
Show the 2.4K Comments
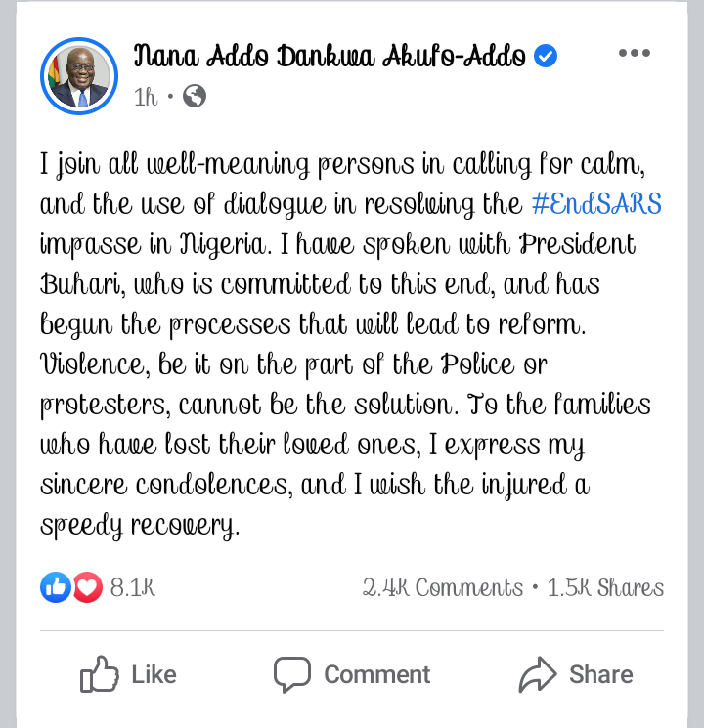click(443, 587)
